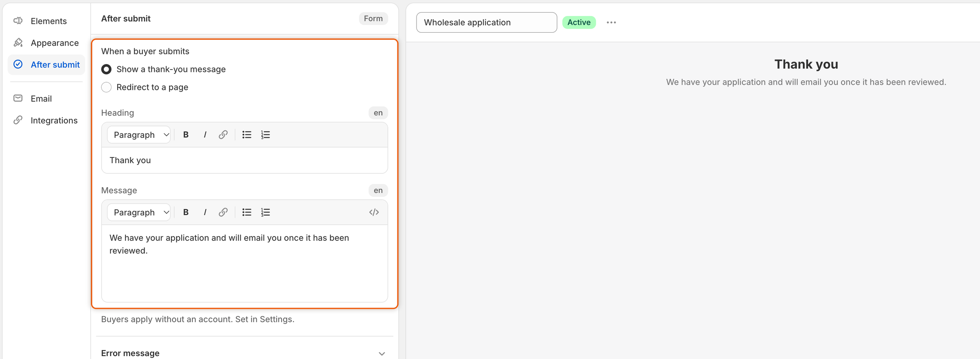Open the Email sidebar tab

[47, 99]
